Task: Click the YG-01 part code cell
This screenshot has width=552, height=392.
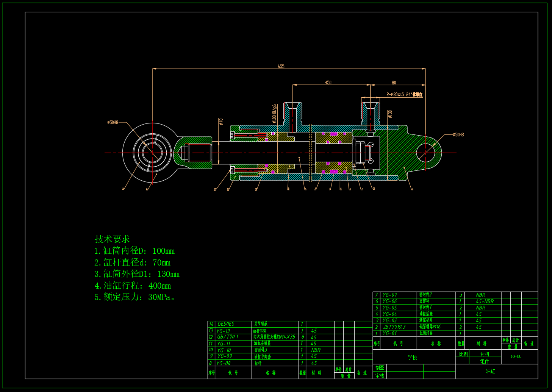Action: coord(390,333)
